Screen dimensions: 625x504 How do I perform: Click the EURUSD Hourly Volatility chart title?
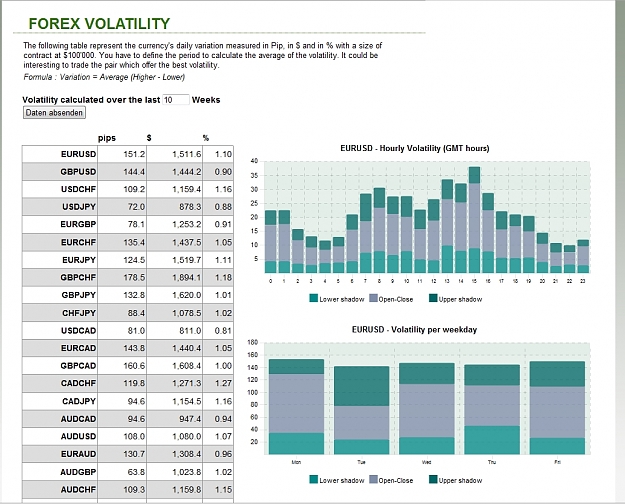click(415, 148)
